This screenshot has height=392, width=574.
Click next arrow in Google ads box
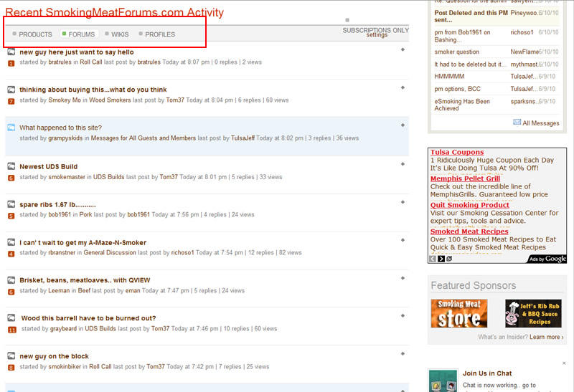[441, 259]
